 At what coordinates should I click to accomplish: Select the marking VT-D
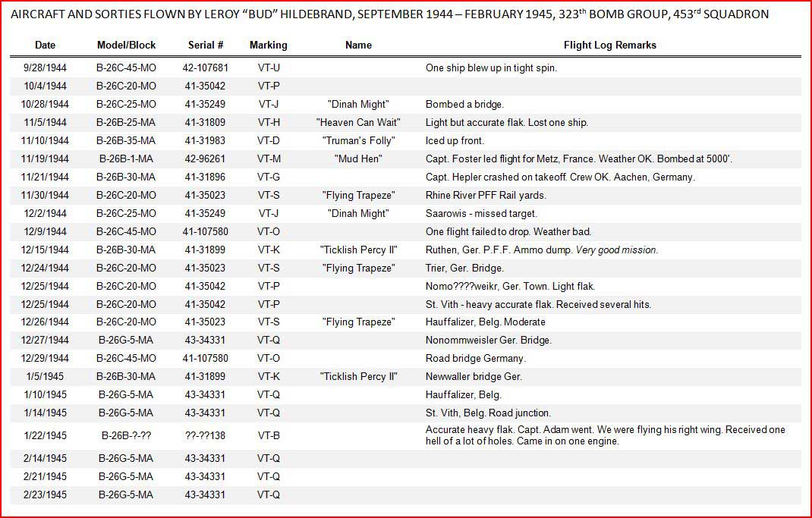(x=269, y=140)
